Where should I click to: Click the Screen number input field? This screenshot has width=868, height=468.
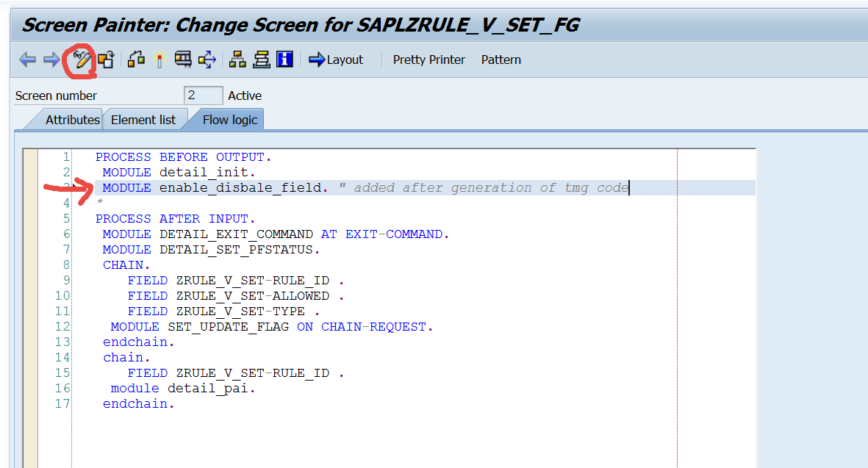(203, 96)
